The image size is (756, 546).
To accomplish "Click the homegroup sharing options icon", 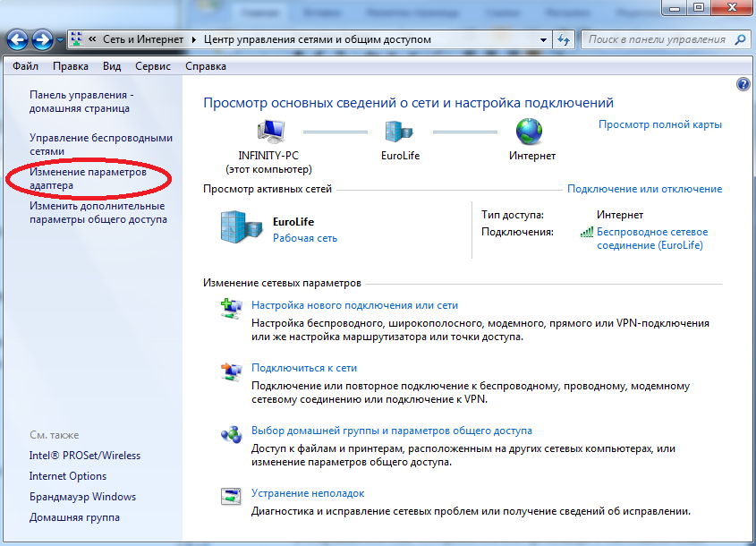I will (231, 435).
